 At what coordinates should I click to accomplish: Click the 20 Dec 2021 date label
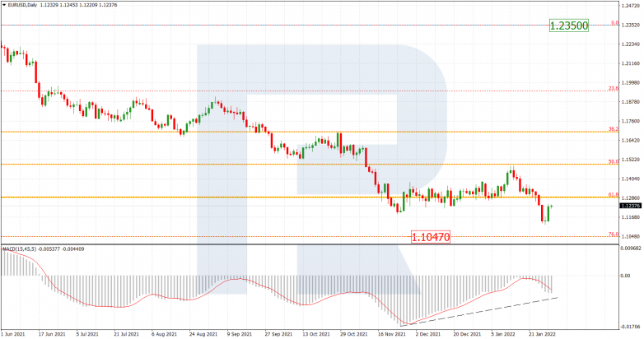coord(467,335)
